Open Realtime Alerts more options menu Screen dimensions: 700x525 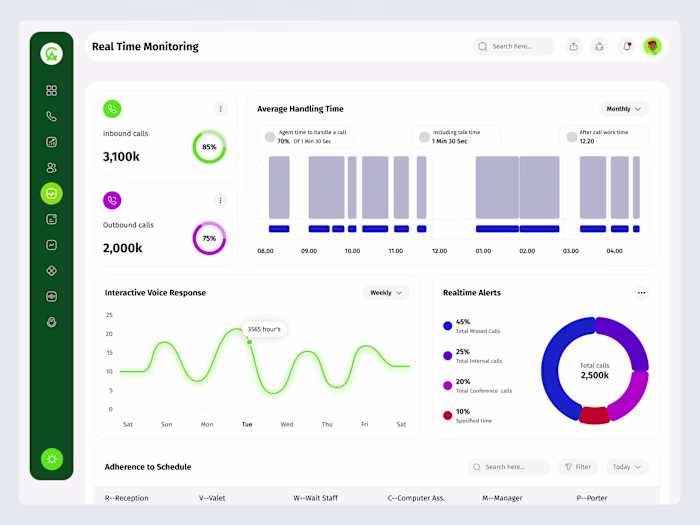tap(642, 293)
